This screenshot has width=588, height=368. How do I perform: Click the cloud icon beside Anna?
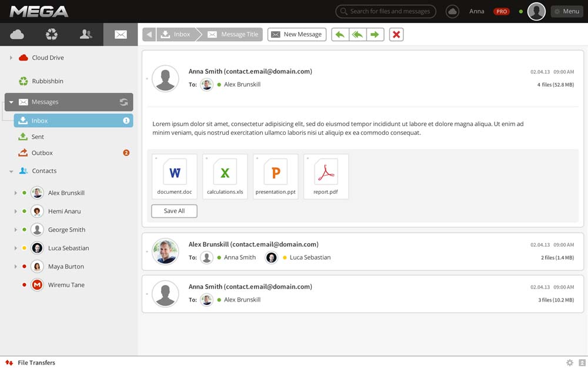452,12
